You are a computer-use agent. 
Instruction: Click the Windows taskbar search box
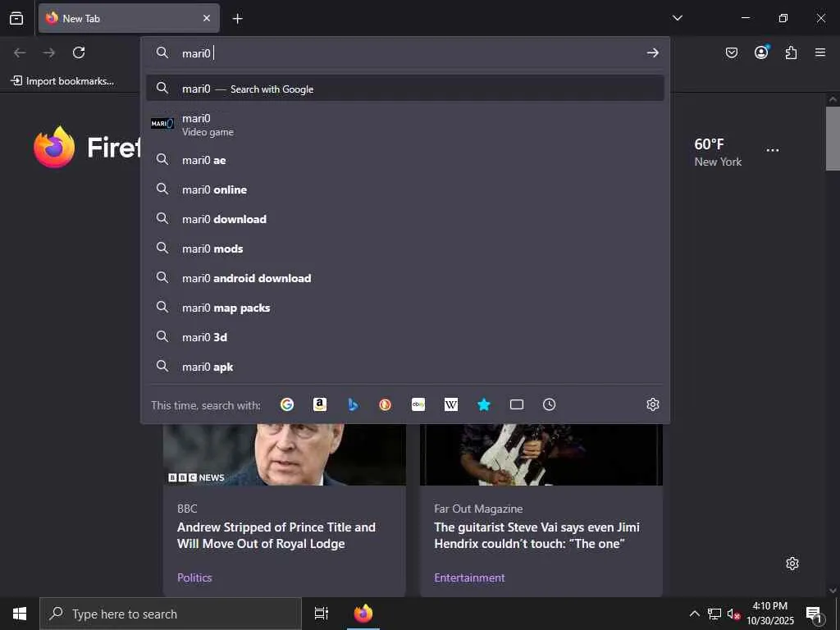pos(171,614)
